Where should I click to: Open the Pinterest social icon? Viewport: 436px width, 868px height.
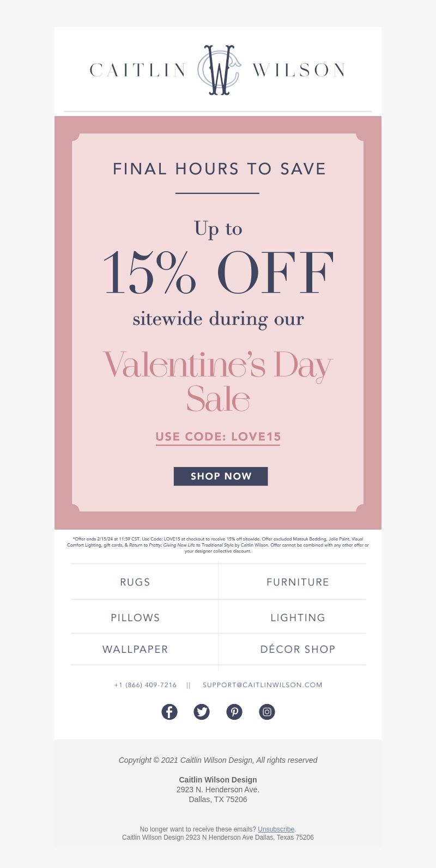234,712
